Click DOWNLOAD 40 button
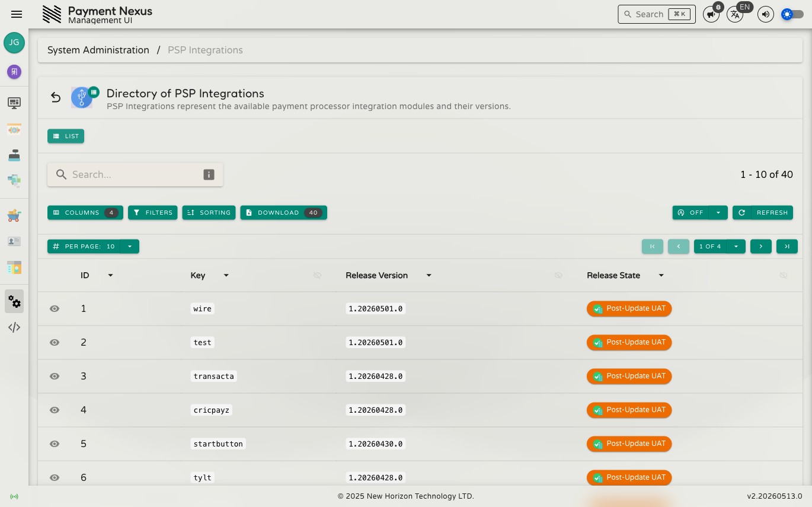The width and height of the screenshot is (812, 507). tap(283, 212)
